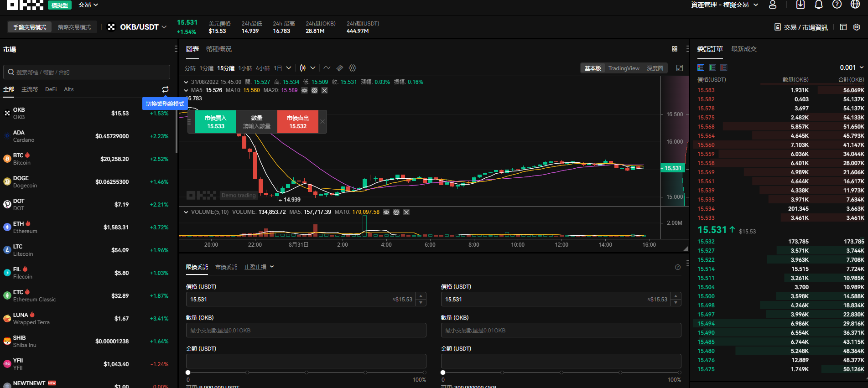Click the market search field

[x=87, y=72]
